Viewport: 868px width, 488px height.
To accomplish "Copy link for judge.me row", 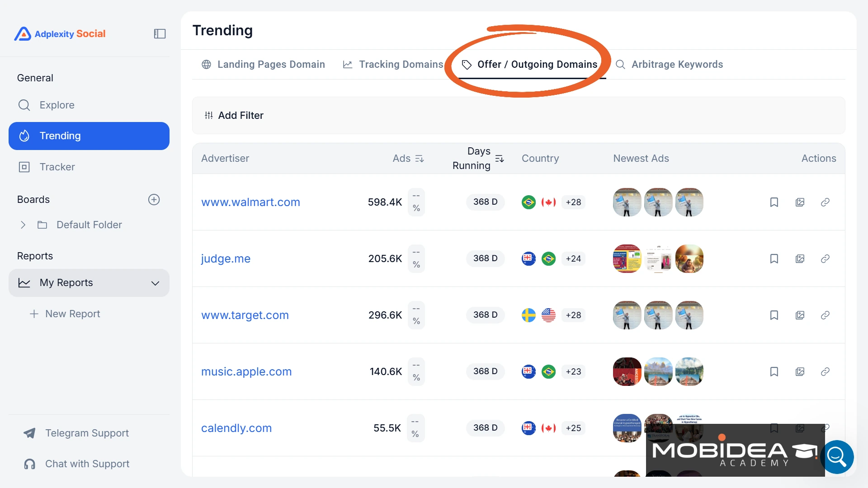I will click(x=825, y=258).
